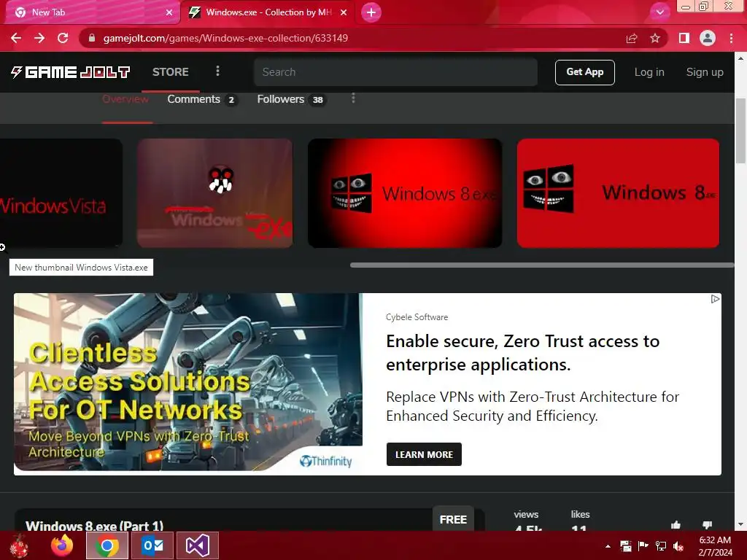Click the Sign up link
The height and width of the screenshot is (560, 747).
click(705, 72)
